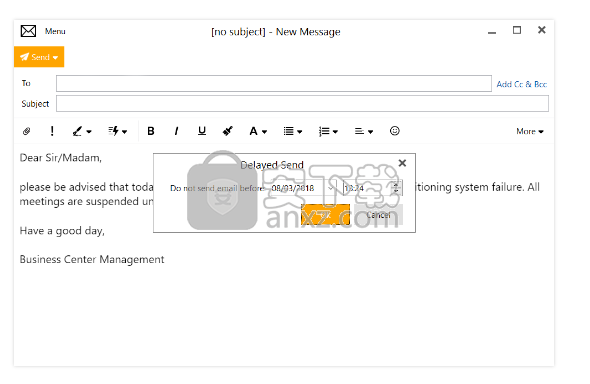Open the signature pen dropdown
590x384 pixels.
coord(82,131)
